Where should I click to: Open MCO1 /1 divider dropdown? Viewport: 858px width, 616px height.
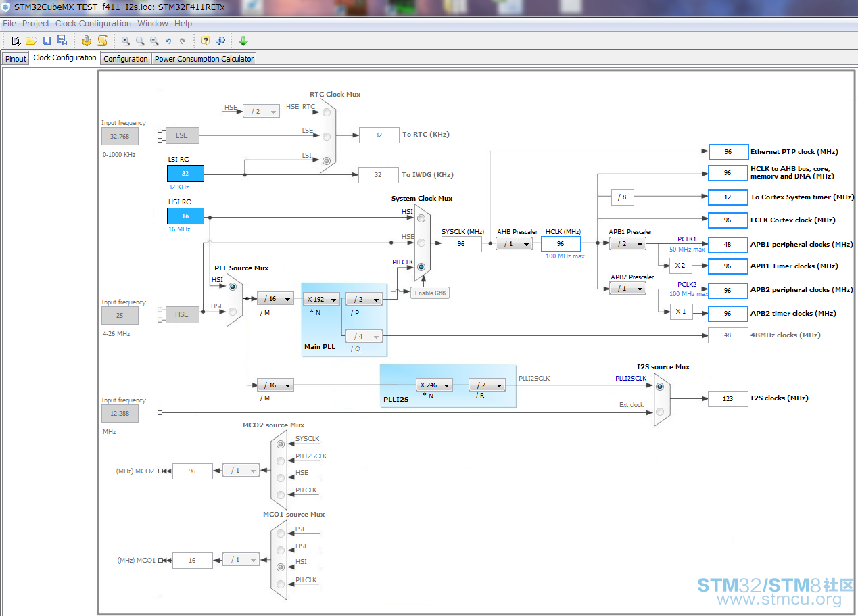[x=241, y=559]
